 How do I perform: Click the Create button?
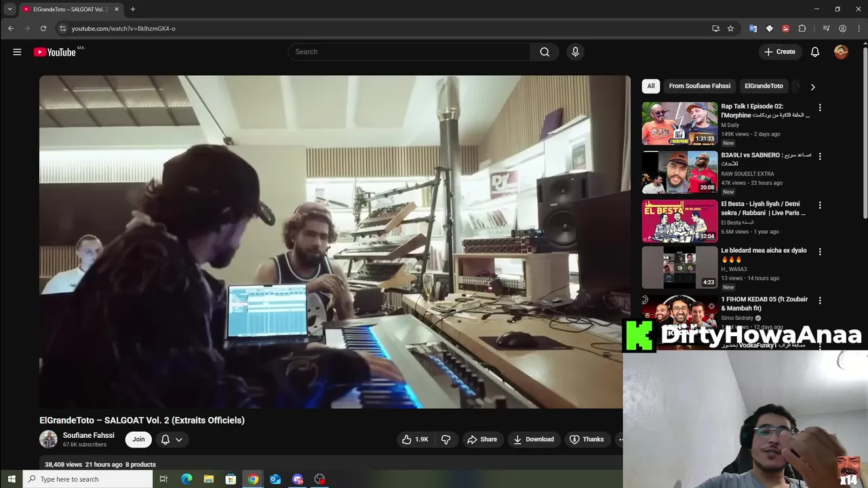(x=780, y=52)
